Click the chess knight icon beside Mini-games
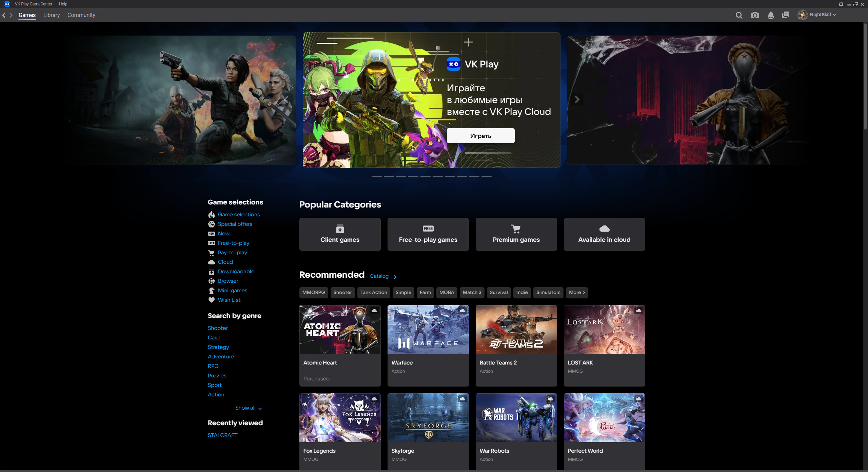The width and height of the screenshot is (868, 472). point(212,291)
